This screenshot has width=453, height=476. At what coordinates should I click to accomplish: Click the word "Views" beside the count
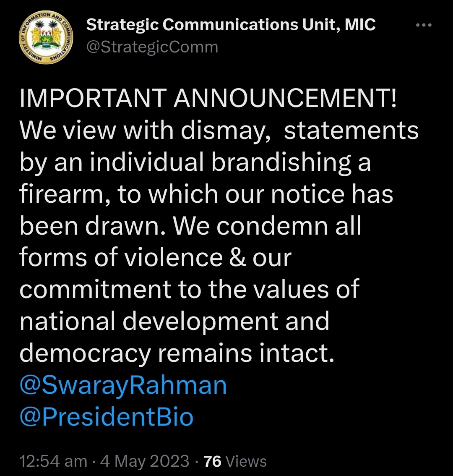click(x=246, y=461)
